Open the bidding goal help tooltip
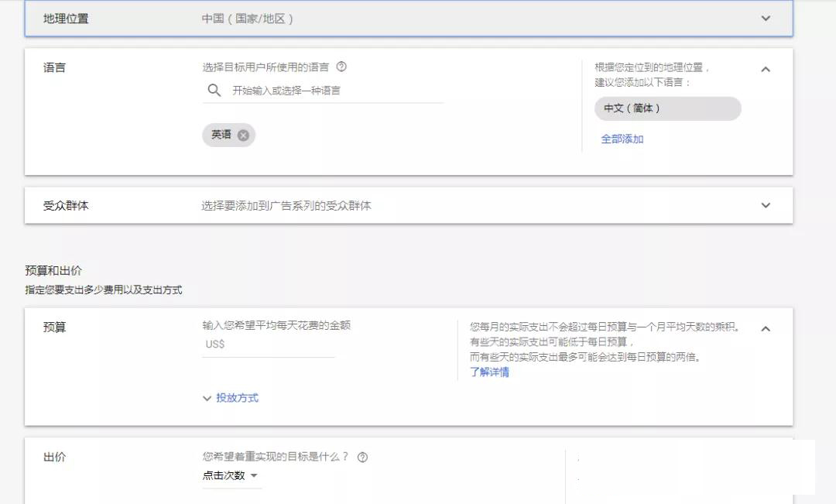 361,457
